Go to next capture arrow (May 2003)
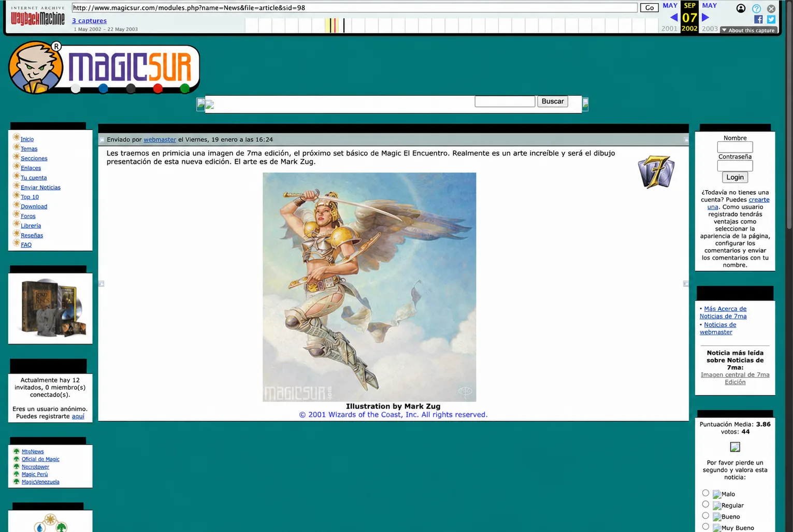 pos(705,17)
